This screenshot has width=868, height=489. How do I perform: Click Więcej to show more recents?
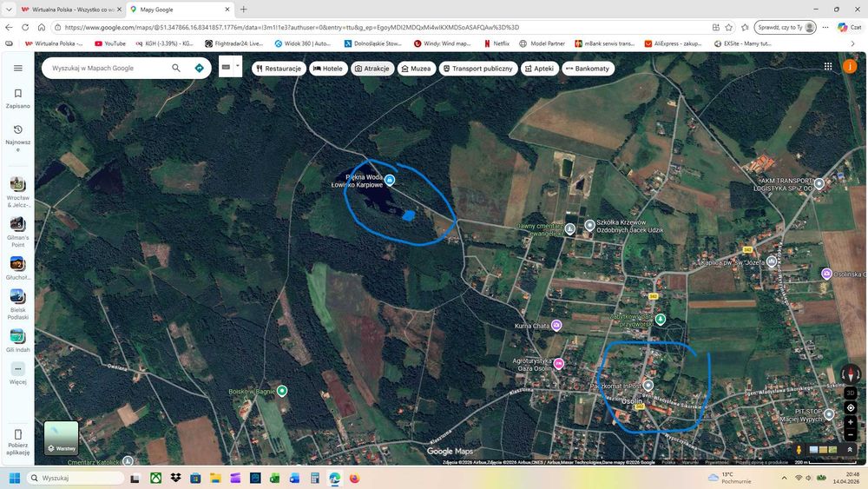[x=17, y=373]
